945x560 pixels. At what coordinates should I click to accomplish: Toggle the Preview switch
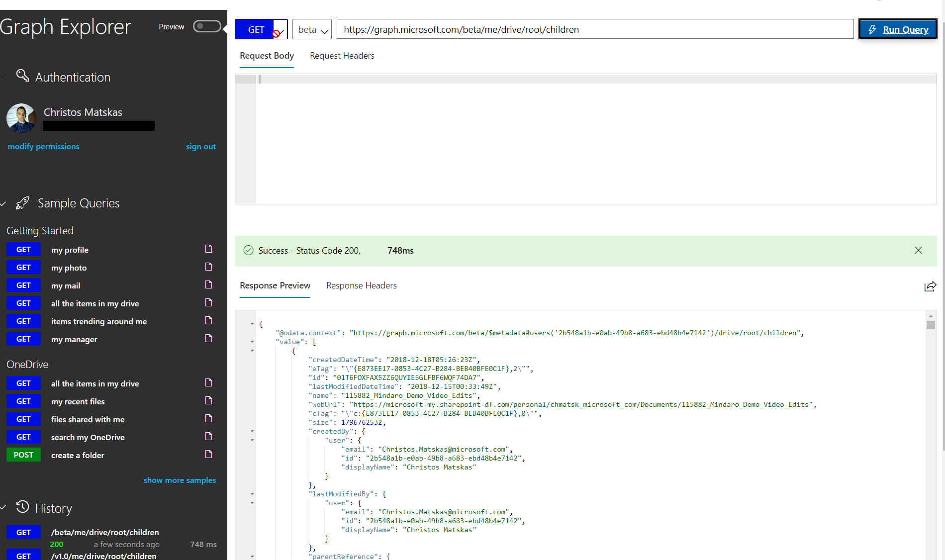click(x=207, y=26)
